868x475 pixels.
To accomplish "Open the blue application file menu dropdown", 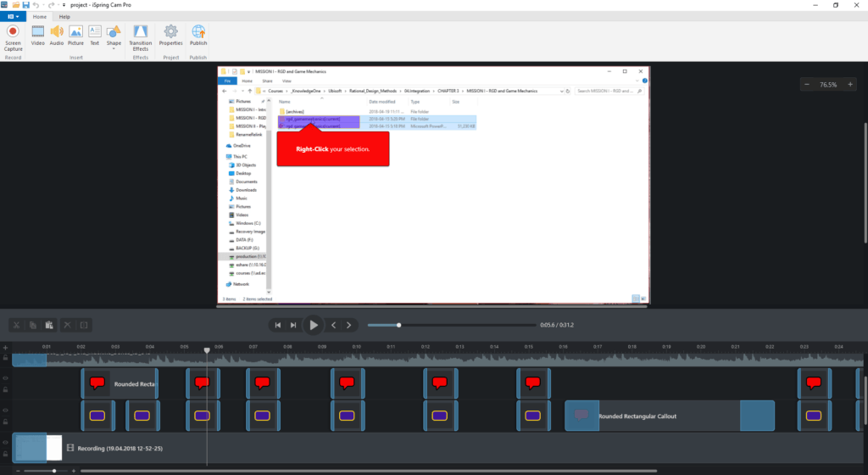I will (12, 16).
